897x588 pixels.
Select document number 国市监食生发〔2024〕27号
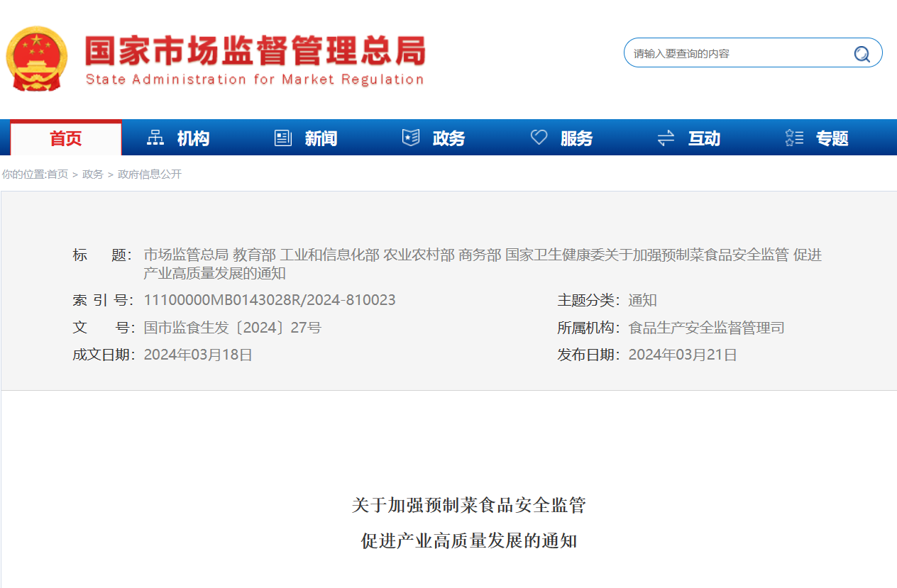[232, 328]
